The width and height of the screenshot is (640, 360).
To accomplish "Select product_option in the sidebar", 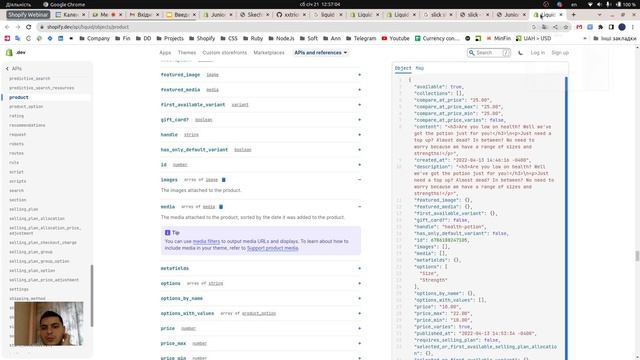I will click(26, 107).
